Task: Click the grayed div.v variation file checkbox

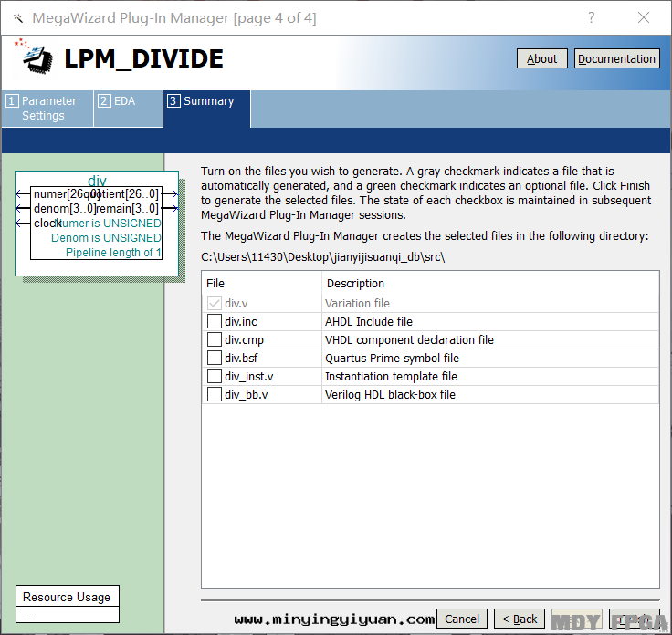Action: pos(215,303)
